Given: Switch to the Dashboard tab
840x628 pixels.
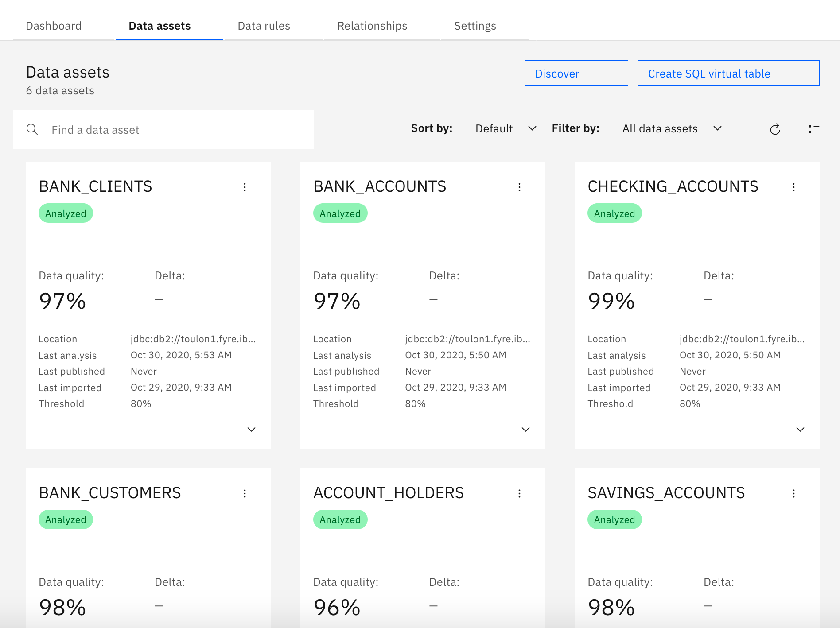Looking at the screenshot, I should 54,26.
